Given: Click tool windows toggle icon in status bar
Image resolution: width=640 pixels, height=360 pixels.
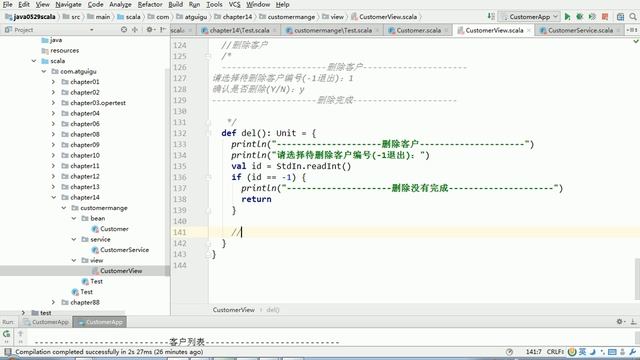Looking at the screenshot, I should click(7, 352).
